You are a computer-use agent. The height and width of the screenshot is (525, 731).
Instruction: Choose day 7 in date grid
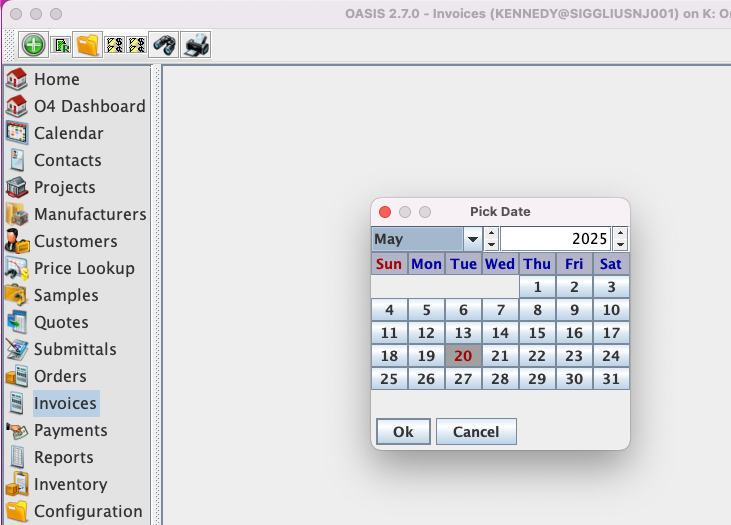pyautogui.click(x=500, y=310)
